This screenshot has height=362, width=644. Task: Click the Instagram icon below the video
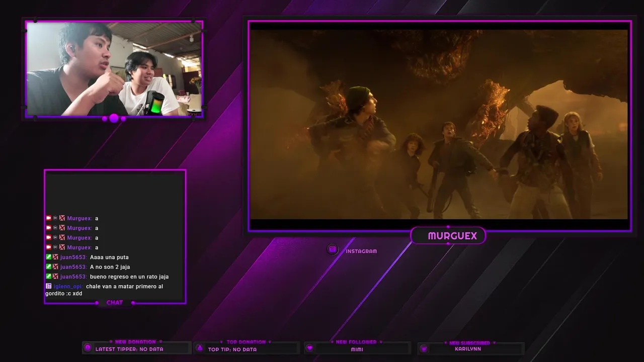(332, 249)
